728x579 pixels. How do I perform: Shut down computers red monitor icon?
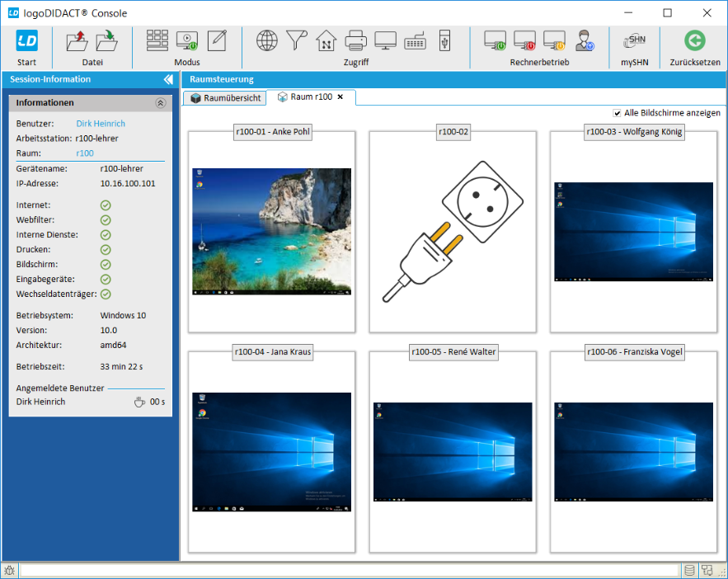[525, 40]
